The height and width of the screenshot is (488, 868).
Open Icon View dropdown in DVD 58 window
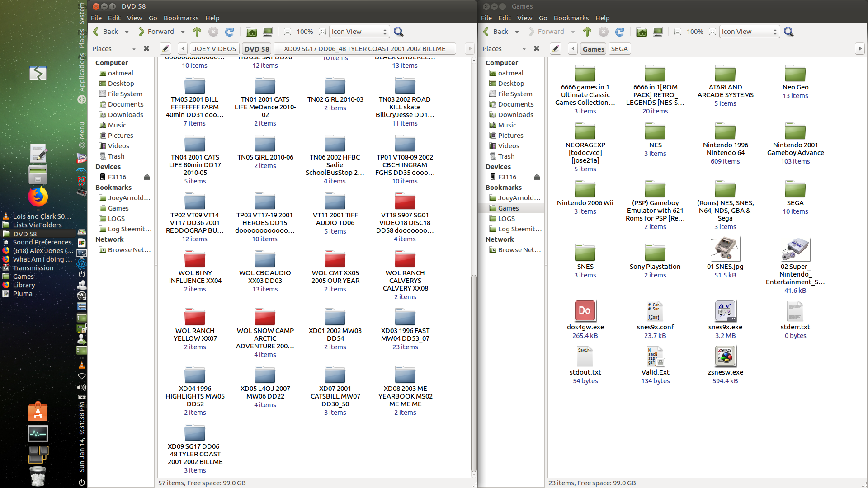click(x=359, y=32)
